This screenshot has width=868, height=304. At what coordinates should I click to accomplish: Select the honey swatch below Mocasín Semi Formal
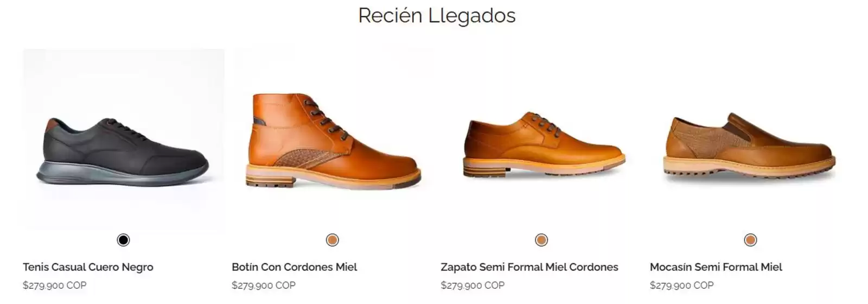(750, 240)
